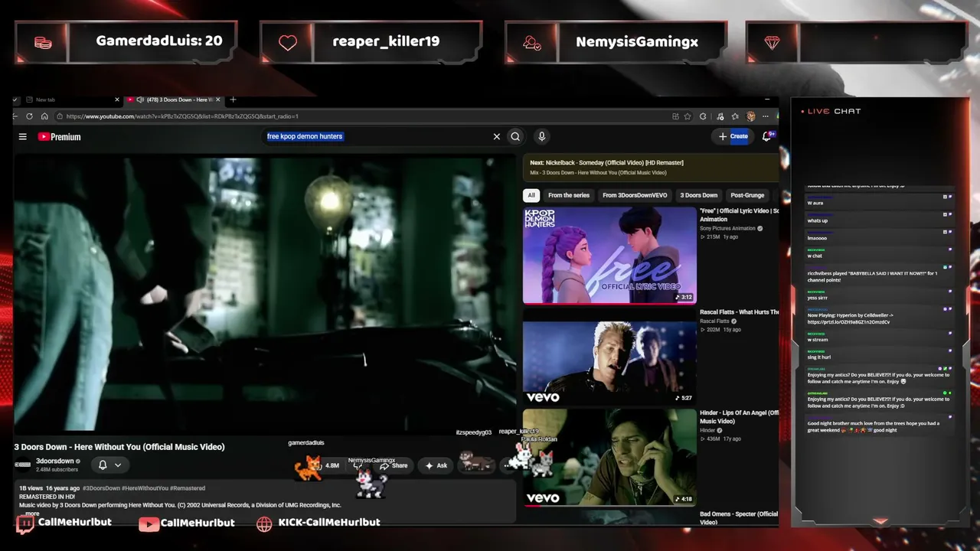Select the 'From the series' filter chip
The height and width of the screenshot is (551, 980).
pos(569,195)
